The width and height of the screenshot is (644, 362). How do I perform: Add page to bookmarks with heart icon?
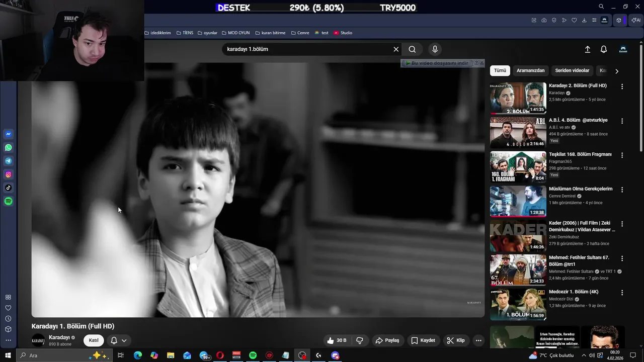(x=574, y=20)
